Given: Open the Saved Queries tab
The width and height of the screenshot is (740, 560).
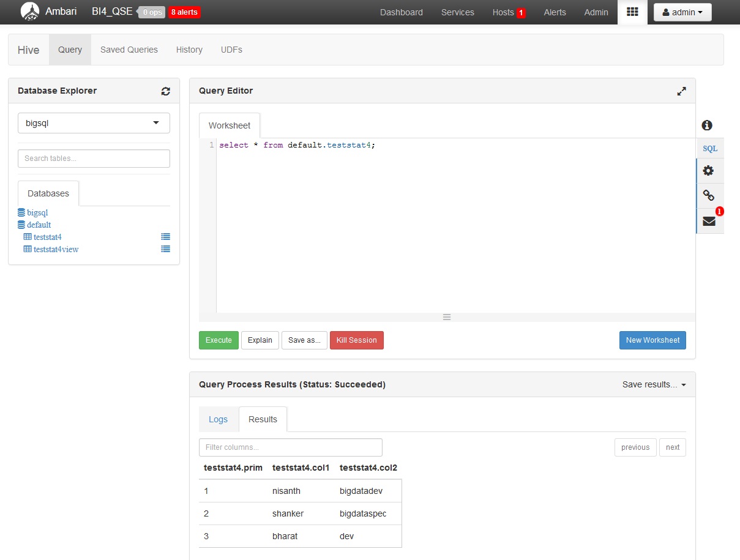Looking at the screenshot, I should [129, 50].
